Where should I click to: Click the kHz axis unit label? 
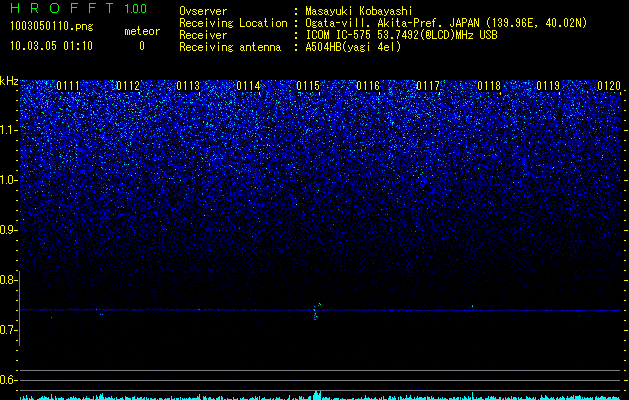point(9,81)
